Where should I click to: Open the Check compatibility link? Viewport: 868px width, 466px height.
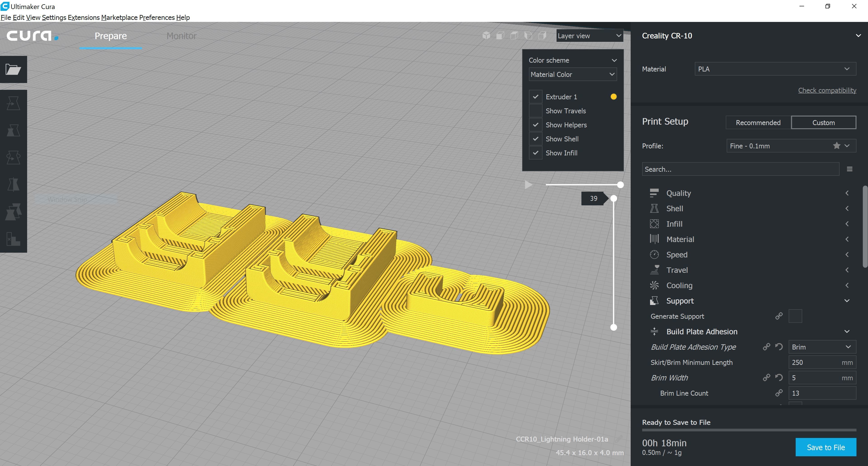click(x=827, y=90)
